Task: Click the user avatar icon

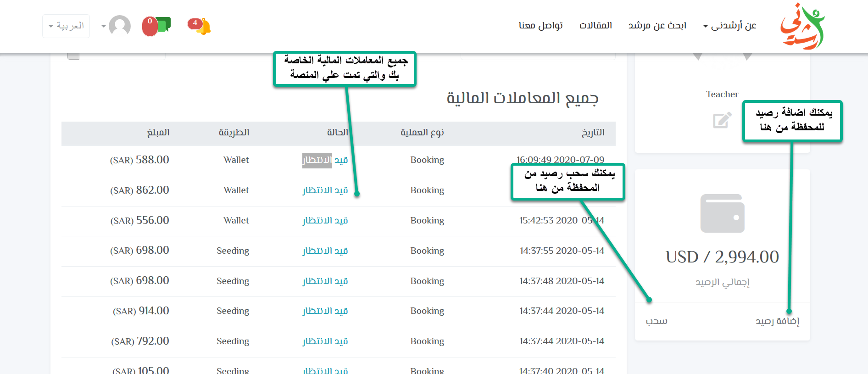Action: click(x=120, y=26)
